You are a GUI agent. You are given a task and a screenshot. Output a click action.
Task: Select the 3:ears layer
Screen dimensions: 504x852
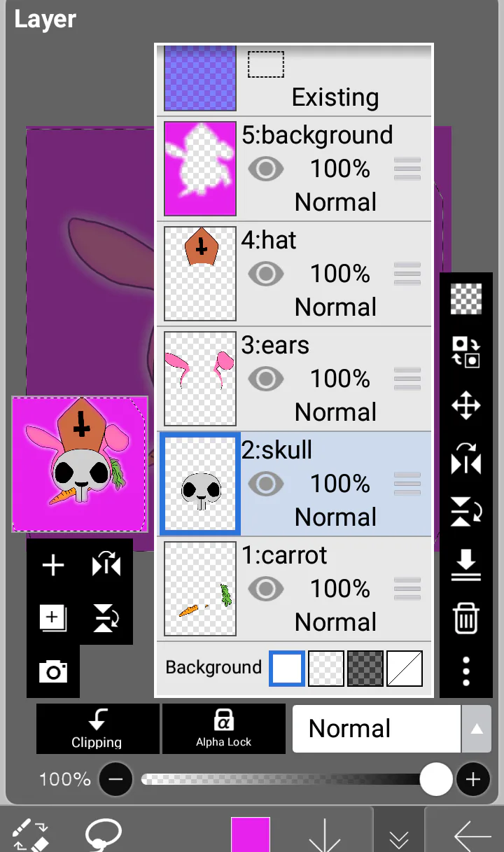(295, 379)
